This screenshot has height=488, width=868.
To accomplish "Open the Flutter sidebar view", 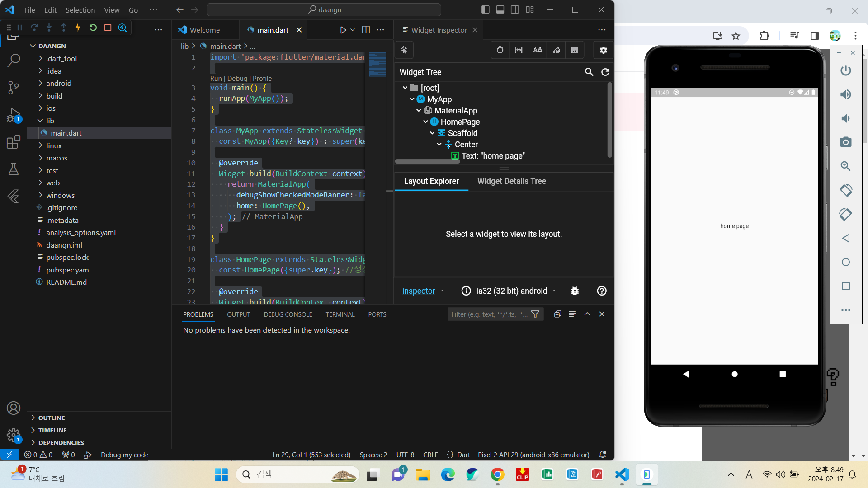I will (x=14, y=196).
